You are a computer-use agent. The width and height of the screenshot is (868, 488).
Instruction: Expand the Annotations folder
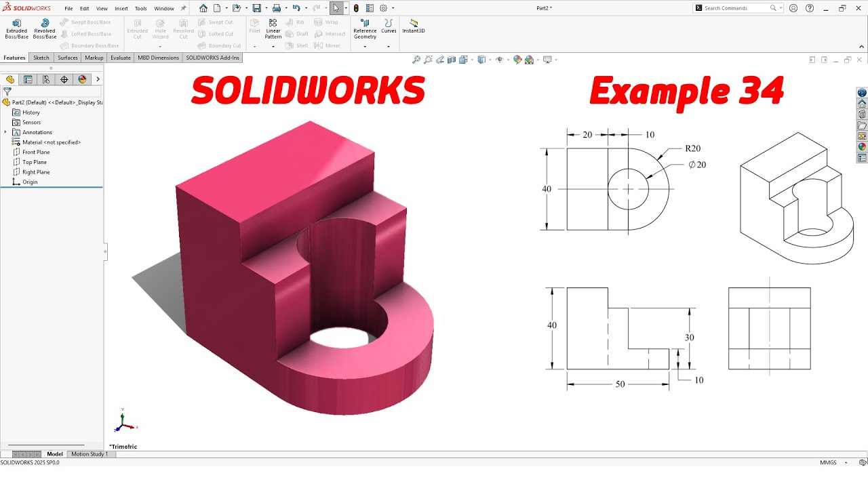[5, 132]
